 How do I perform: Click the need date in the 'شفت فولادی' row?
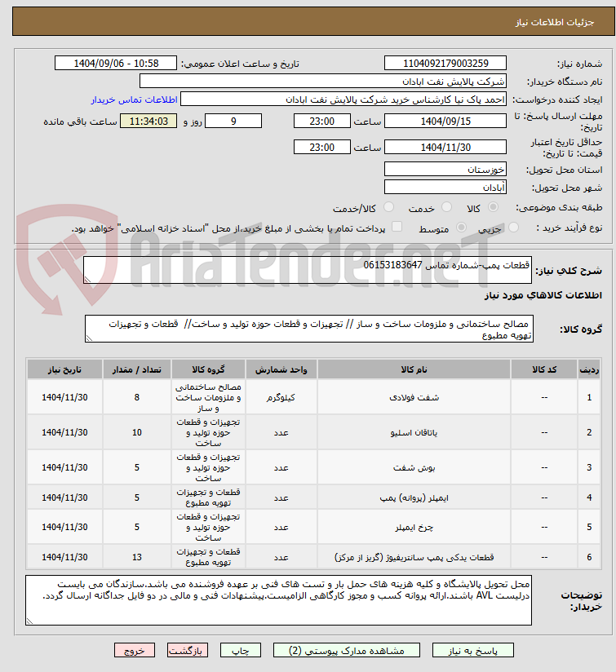click(x=64, y=397)
